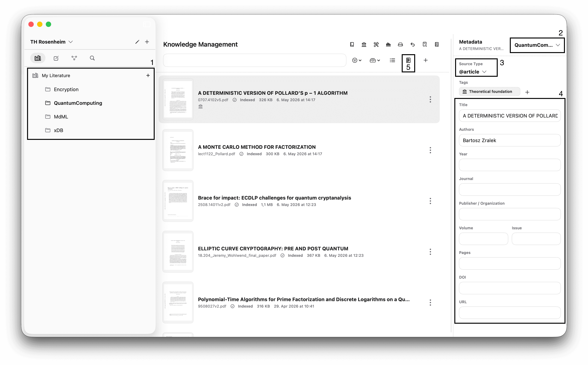Add a folder with the My Literature plus
588x365 pixels.
[x=148, y=76]
